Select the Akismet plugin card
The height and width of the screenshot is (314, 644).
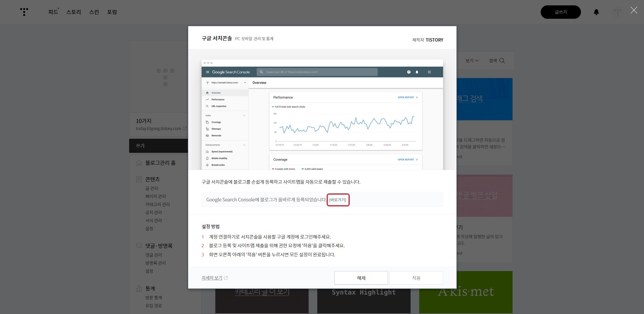(466, 292)
